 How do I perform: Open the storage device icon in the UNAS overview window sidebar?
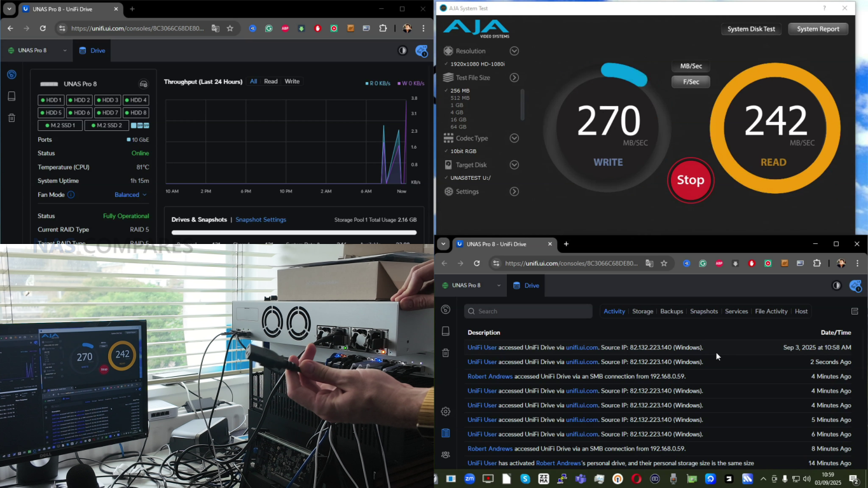coord(11,96)
